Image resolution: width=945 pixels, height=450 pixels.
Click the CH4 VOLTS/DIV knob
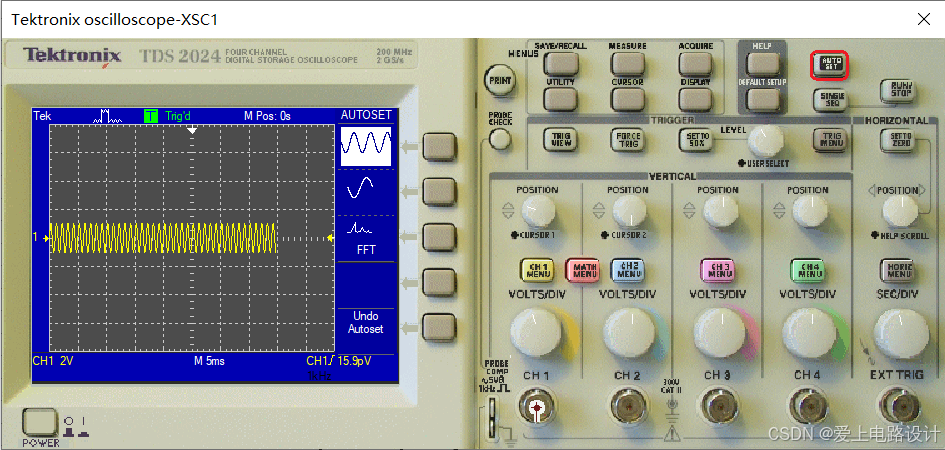808,333
